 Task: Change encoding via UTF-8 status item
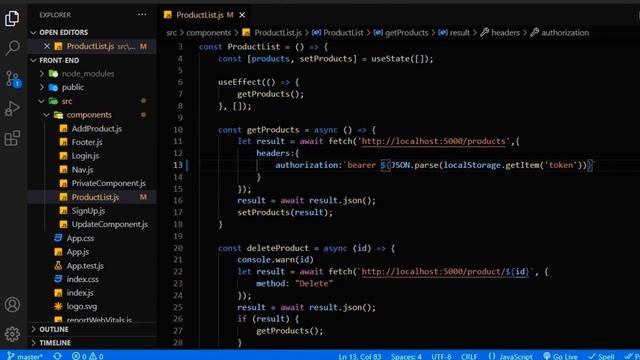pyautogui.click(x=441, y=356)
